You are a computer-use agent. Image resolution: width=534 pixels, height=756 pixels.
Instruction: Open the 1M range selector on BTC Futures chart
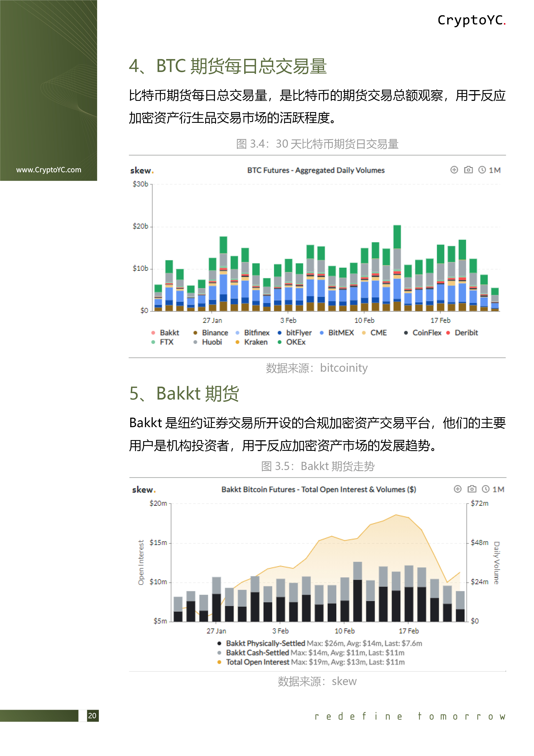click(495, 170)
